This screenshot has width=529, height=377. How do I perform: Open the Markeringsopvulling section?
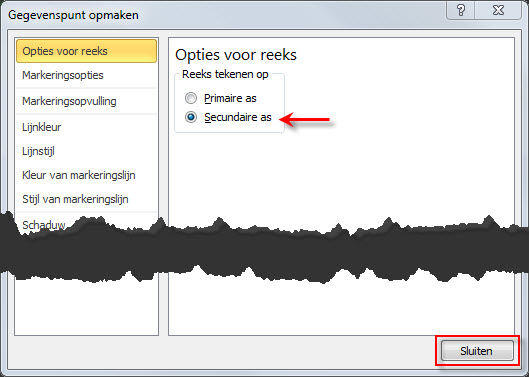(86, 101)
